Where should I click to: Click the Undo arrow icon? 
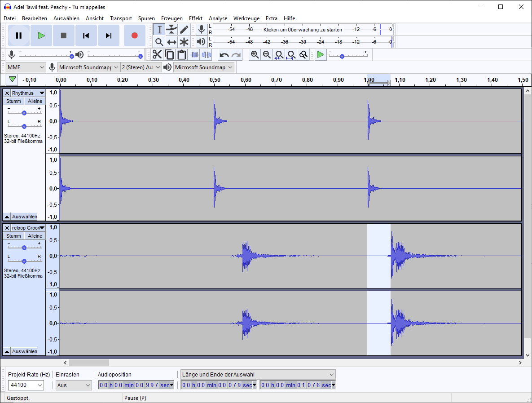(x=224, y=55)
